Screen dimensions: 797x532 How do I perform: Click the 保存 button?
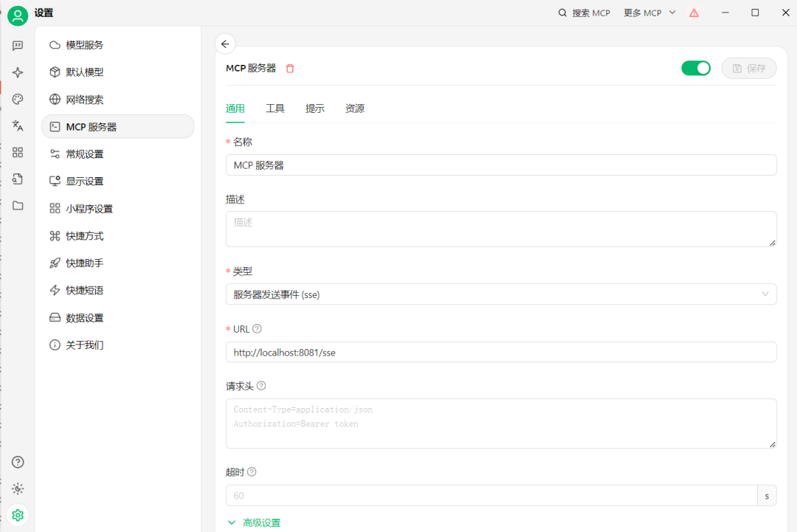(748, 69)
